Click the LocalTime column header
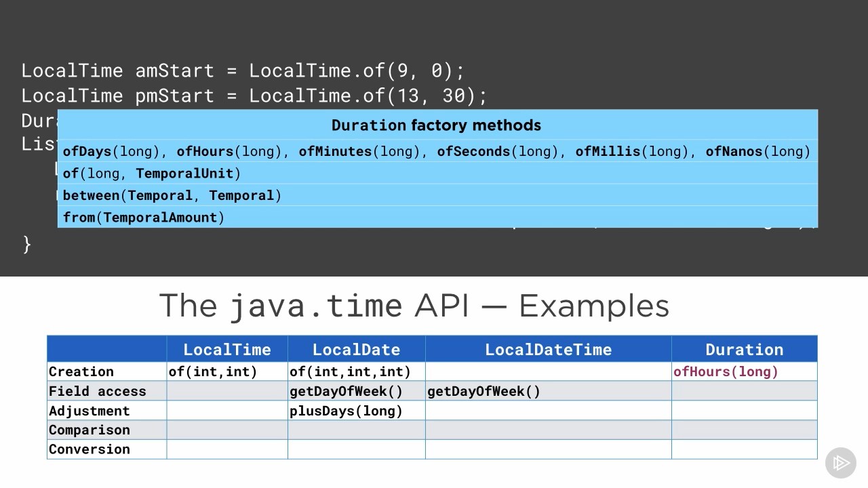868x488 pixels. point(227,350)
